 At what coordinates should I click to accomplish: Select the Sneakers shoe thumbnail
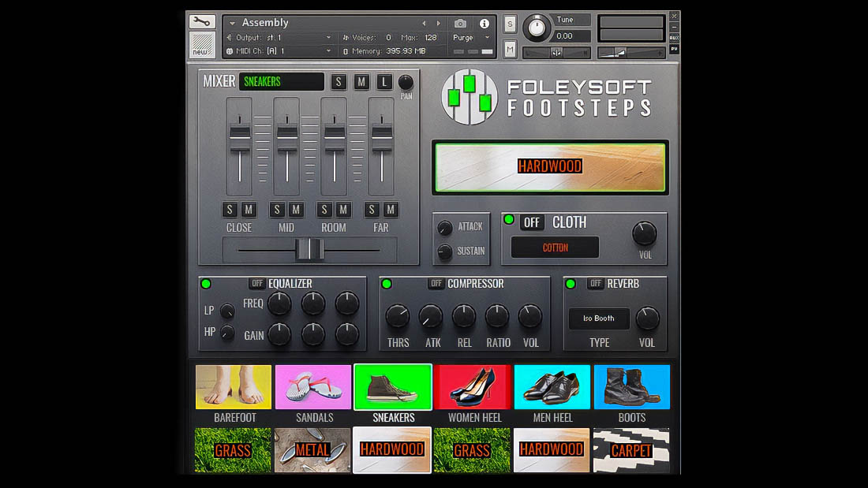point(393,386)
